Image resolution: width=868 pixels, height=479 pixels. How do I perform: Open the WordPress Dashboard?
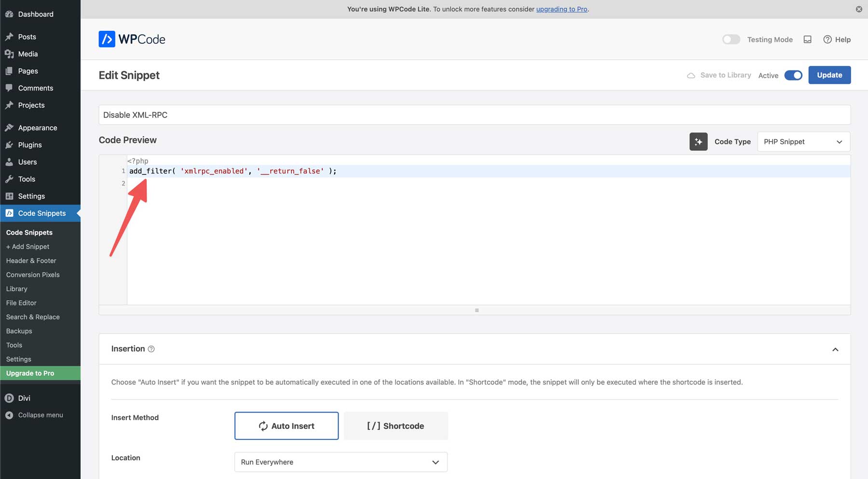[x=35, y=14]
